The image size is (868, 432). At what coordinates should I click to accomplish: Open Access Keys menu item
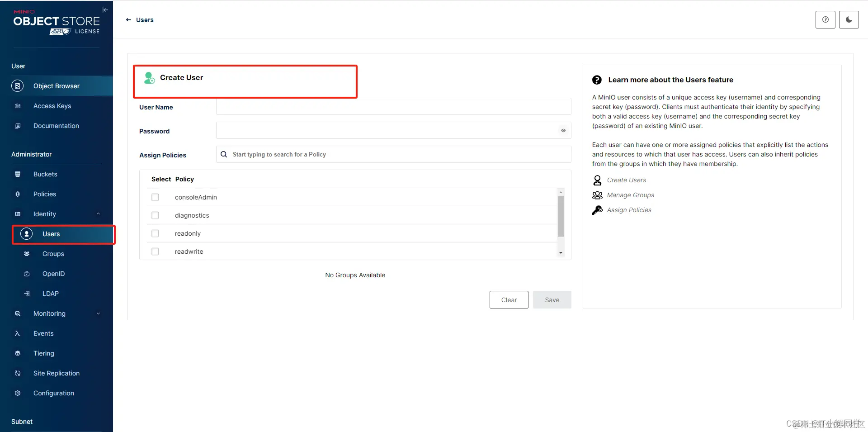[x=57, y=106]
